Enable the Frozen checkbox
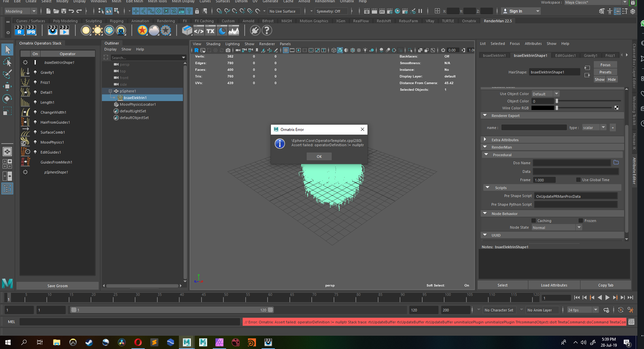 (x=581, y=221)
